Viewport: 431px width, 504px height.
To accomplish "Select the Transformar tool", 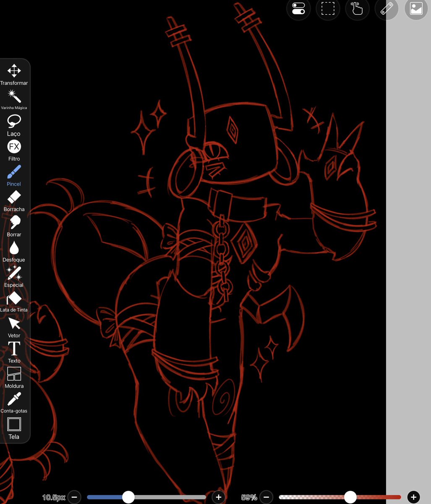I will coord(14,75).
